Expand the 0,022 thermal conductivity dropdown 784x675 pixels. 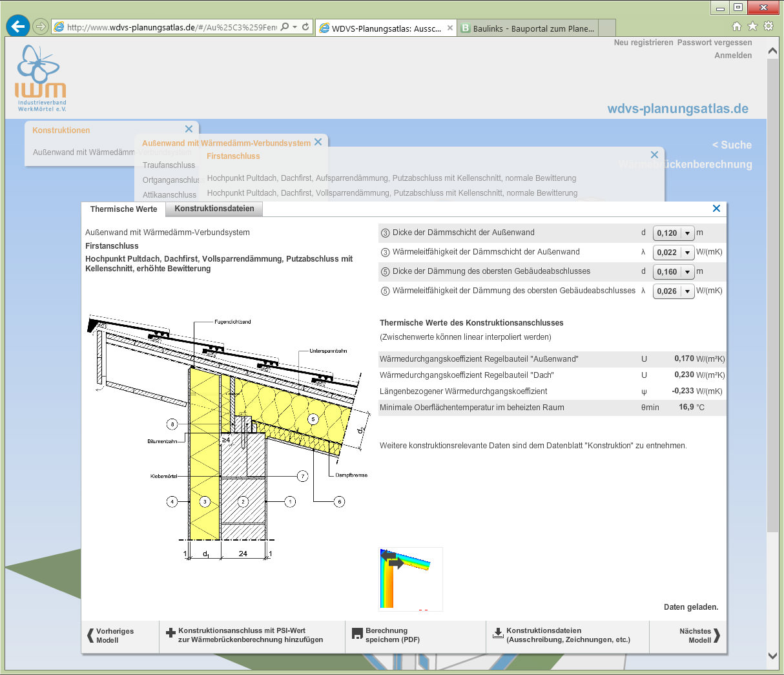(687, 253)
